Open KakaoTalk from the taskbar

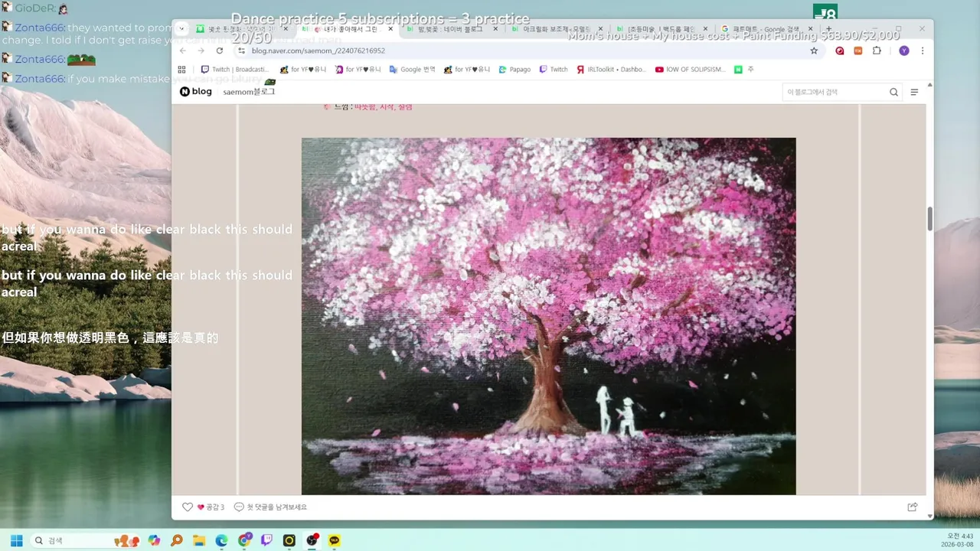tap(335, 540)
